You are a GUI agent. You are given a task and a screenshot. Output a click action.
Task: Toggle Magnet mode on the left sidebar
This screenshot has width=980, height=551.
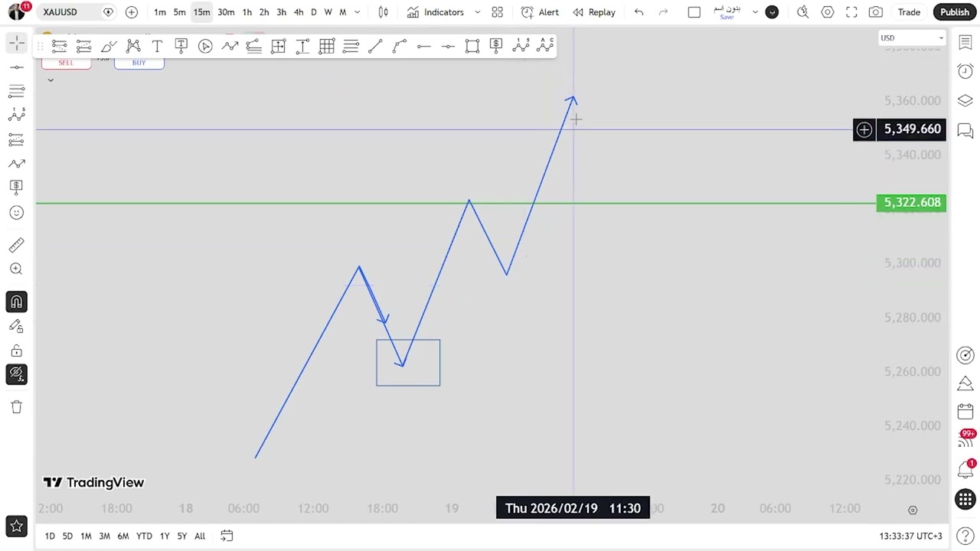(x=16, y=302)
